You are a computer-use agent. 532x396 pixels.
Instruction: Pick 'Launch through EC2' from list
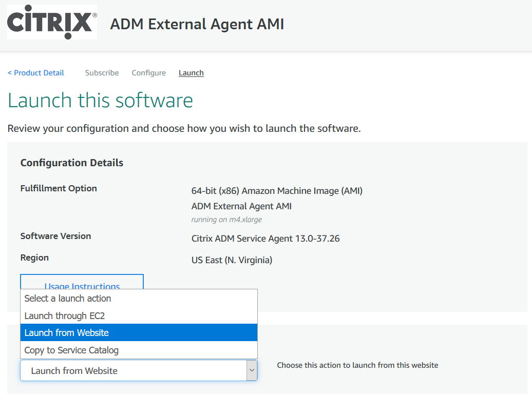coord(64,316)
